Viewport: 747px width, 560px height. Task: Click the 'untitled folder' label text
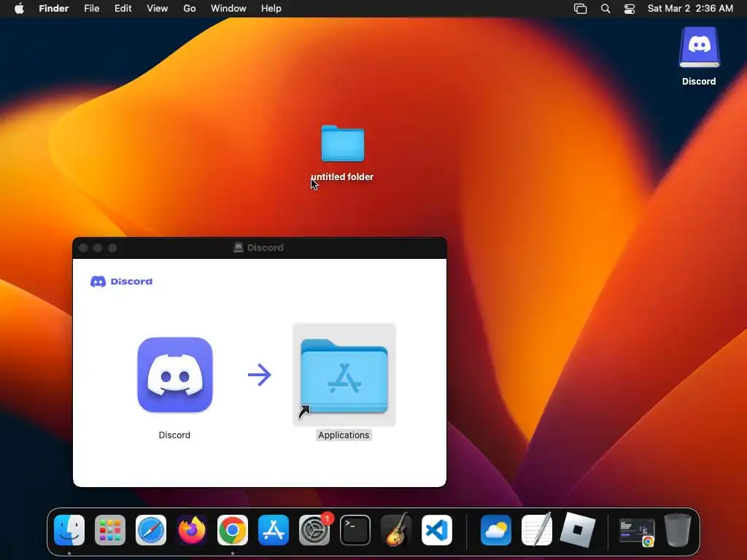click(x=342, y=176)
